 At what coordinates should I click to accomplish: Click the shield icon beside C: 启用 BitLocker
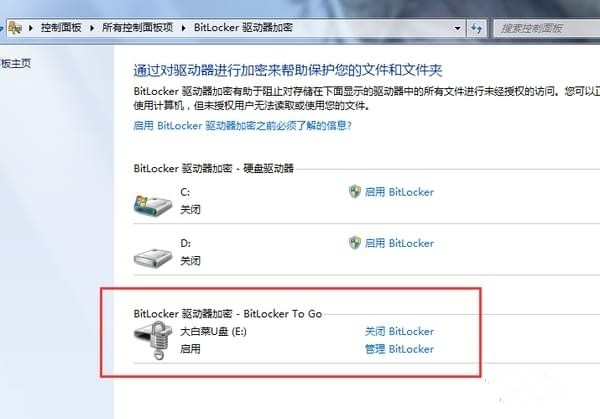pyautogui.click(x=355, y=192)
